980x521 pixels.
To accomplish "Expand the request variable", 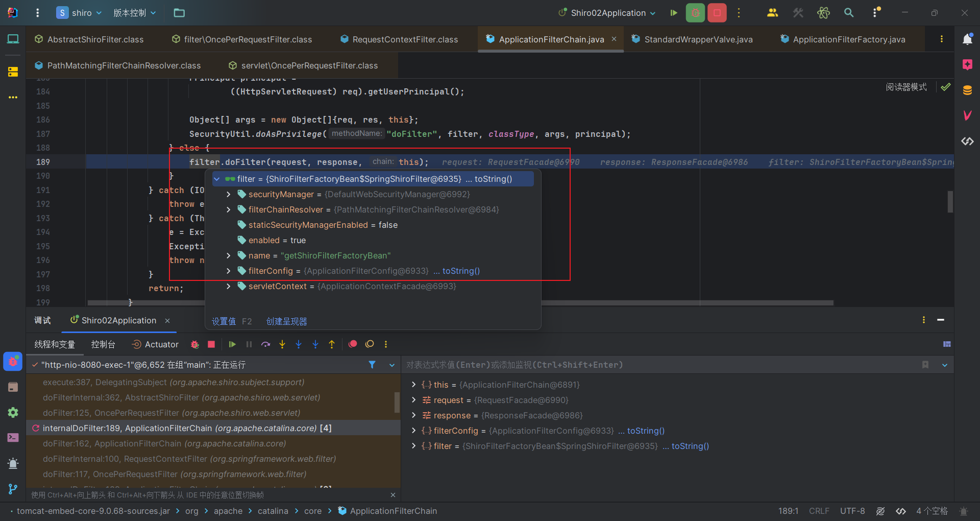I will 414,400.
